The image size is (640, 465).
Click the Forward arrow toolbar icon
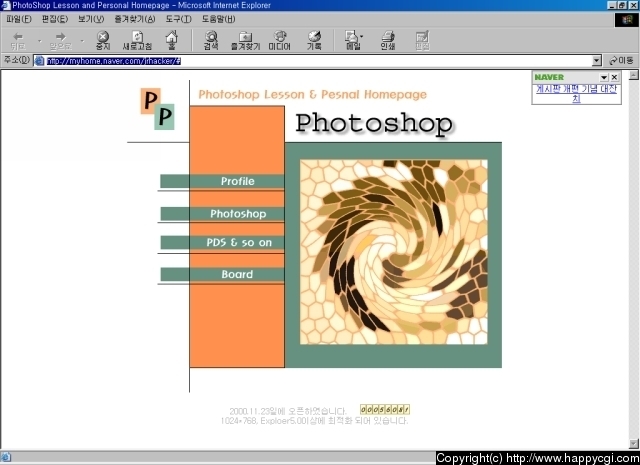pyautogui.click(x=60, y=40)
